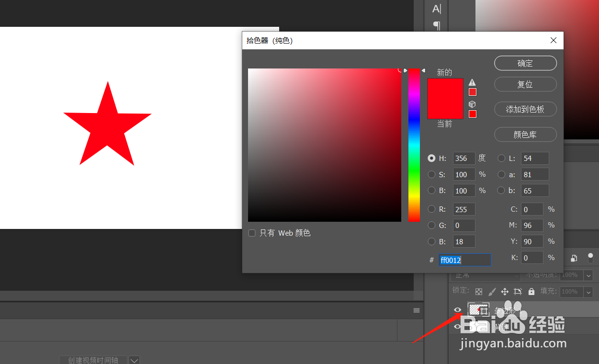This screenshot has height=364, width=599.
Task: Select the Lab b radio button
Action: pos(501,190)
